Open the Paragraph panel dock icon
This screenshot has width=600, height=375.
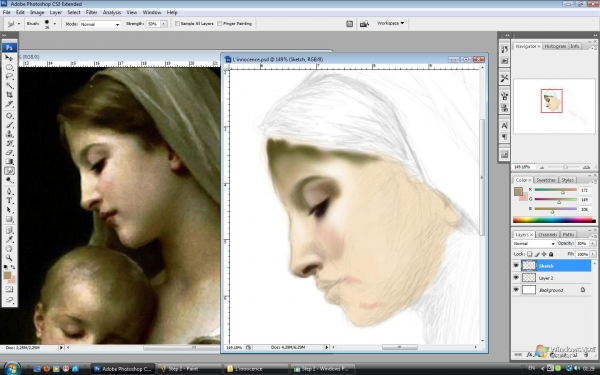coord(504,137)
